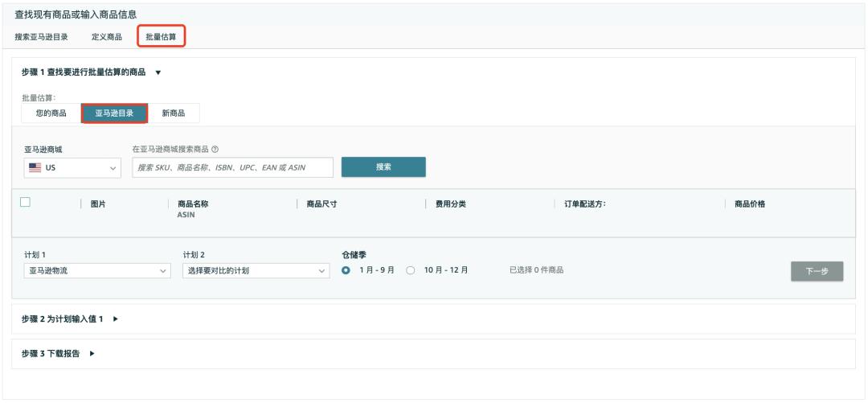Click the 已选择 0 件商品 text
This screenshot has height=403, width=868.
click(x=536, y=270)
